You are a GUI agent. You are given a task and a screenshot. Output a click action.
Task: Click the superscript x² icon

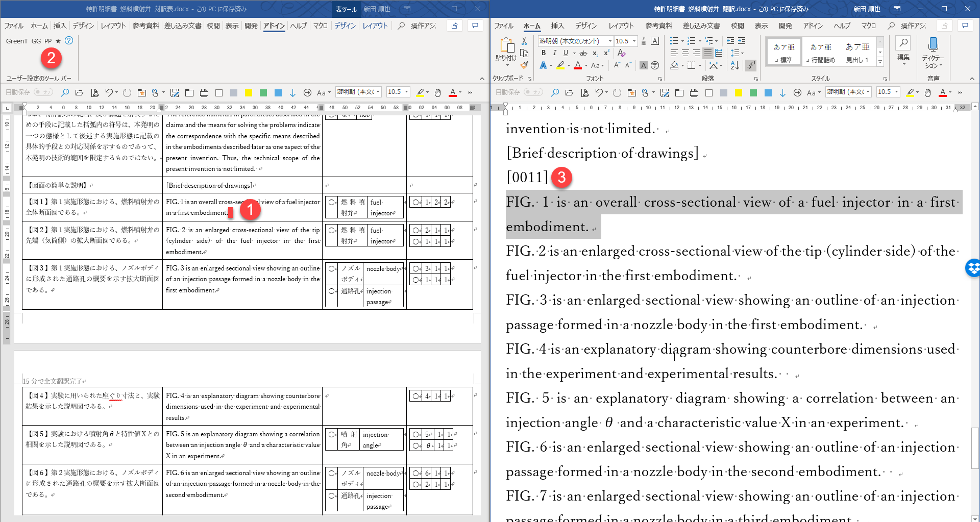[606, 53]
